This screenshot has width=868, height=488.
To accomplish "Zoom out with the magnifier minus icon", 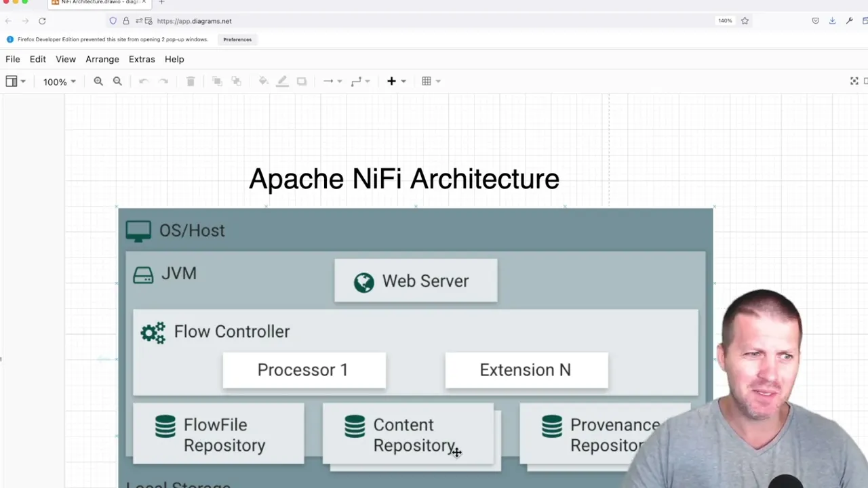I will click(x=117, y=81).
